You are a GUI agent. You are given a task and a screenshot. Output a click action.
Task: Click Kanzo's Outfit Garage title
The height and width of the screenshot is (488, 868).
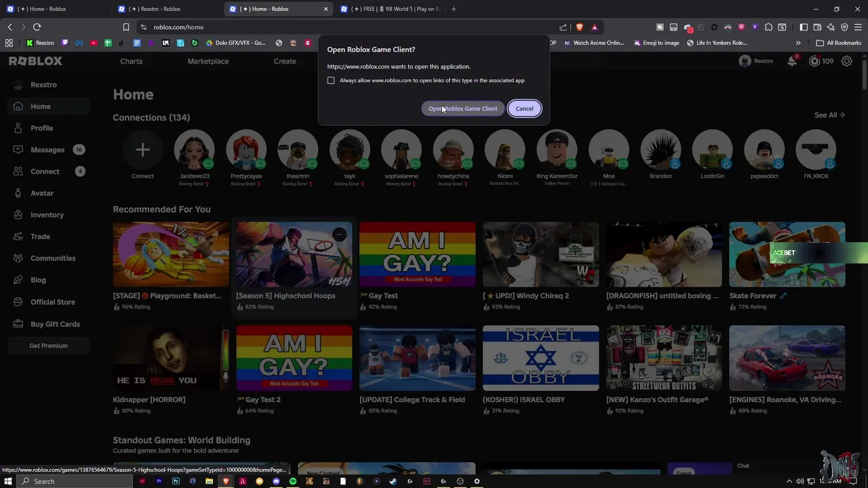pyautogui.click(x=657, y=400)
